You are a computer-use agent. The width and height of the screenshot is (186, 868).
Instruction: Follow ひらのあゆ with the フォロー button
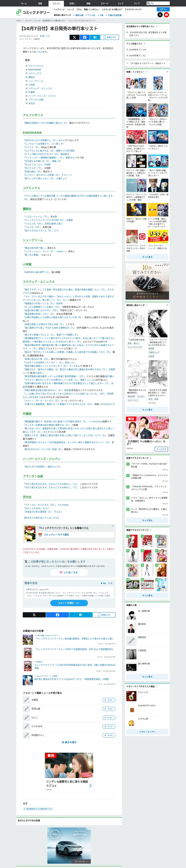[109, 727]
